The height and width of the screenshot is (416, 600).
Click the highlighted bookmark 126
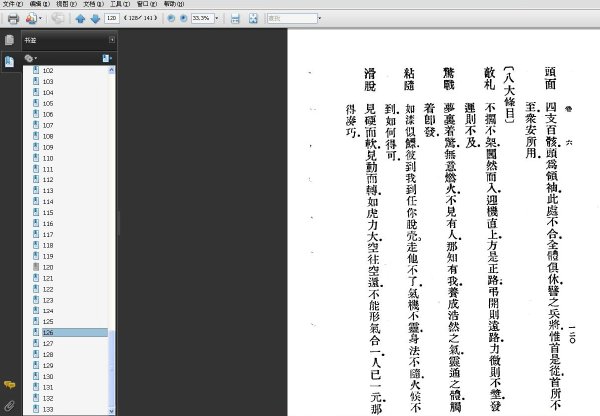click(75, 332)
